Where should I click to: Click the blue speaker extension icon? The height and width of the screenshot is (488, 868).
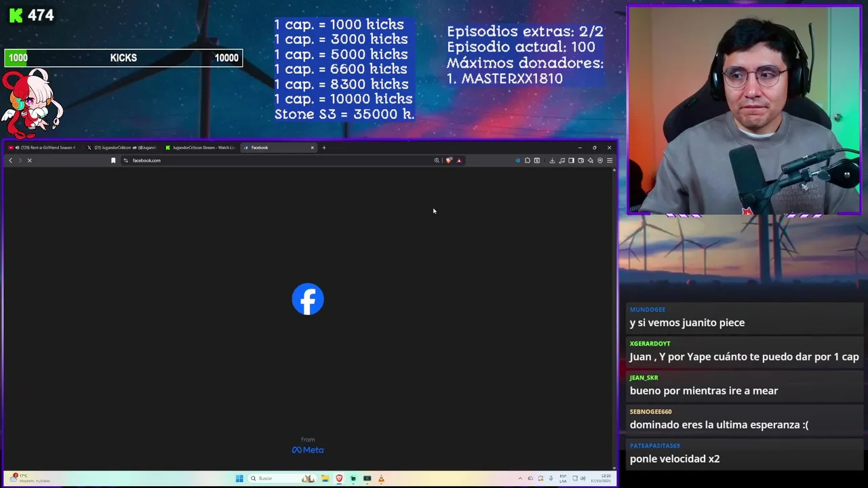[x=517, y=161]
